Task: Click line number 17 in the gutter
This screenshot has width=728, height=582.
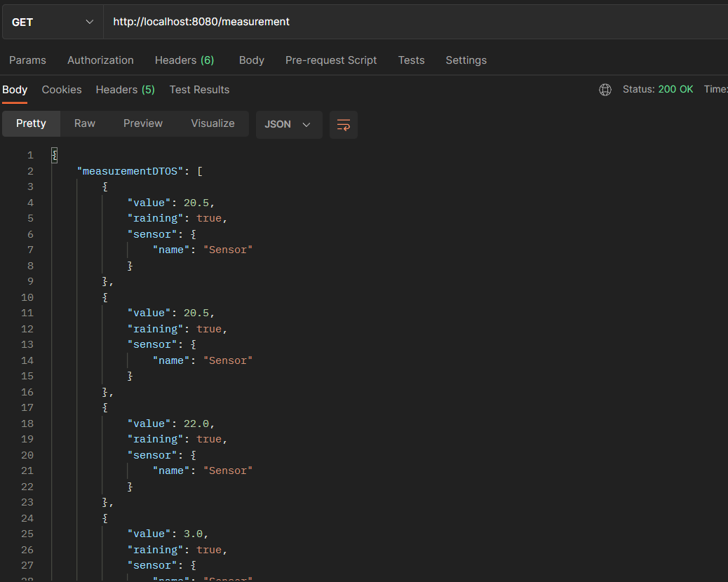Action: [x=27, y=407]
